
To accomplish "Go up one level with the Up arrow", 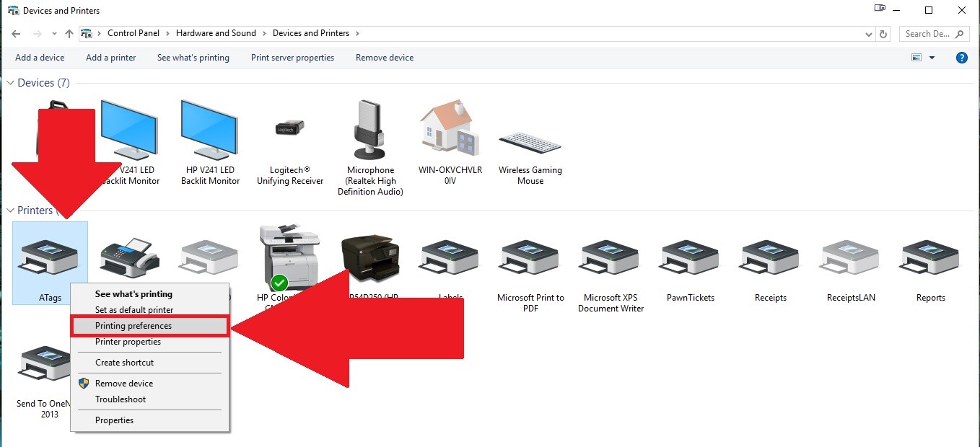I will (69, 33).
